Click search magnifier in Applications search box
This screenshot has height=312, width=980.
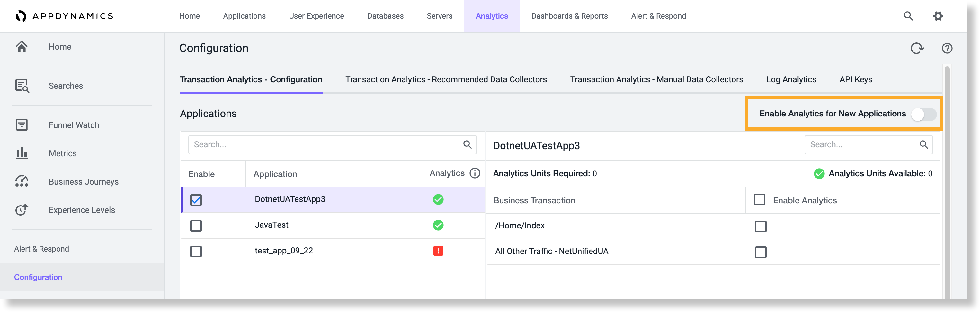point(468,144)
